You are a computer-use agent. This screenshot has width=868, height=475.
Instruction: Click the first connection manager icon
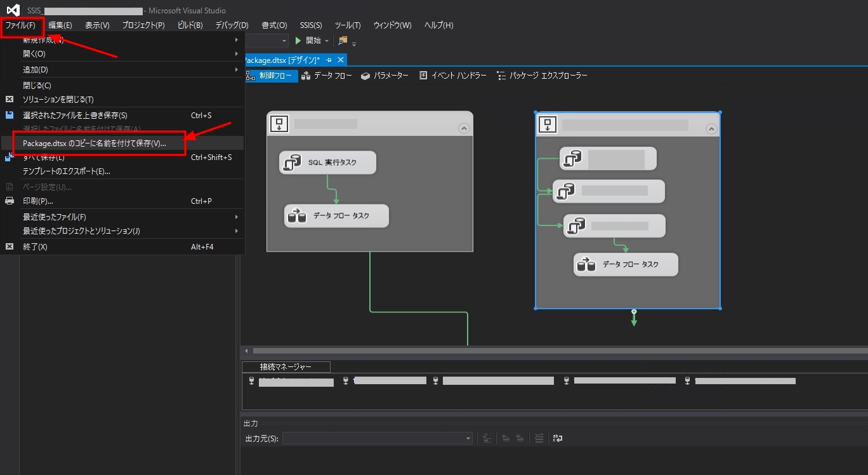[x=251, y=381]
